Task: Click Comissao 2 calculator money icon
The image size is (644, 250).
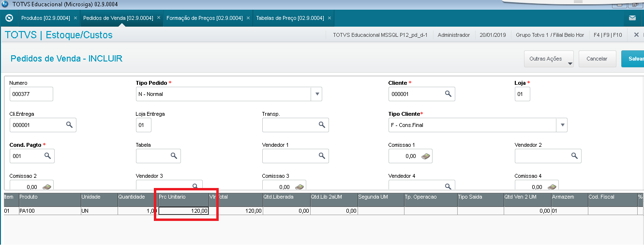Action: coord(46,187)
